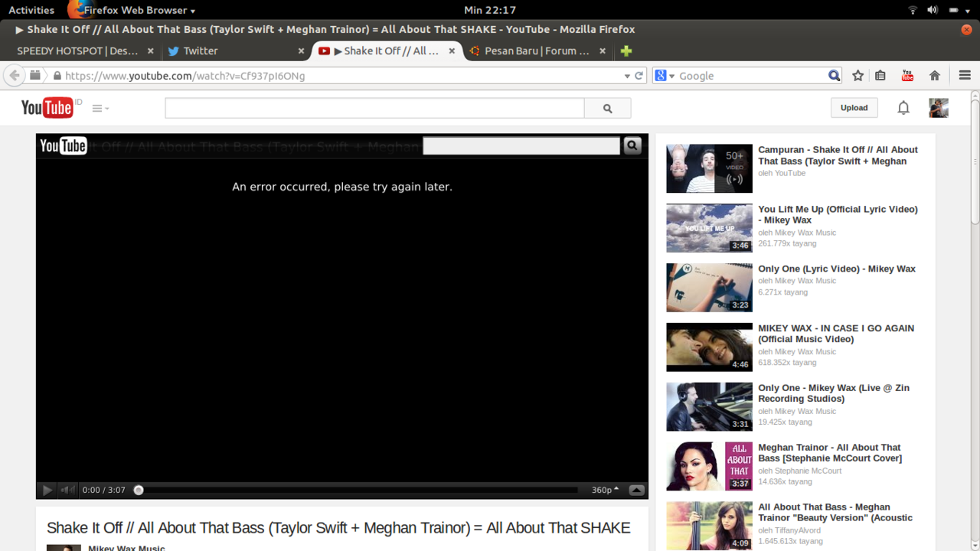Open the Wi-Fi network status icon
The image size is (980, 551).
(x=913, y=10)
